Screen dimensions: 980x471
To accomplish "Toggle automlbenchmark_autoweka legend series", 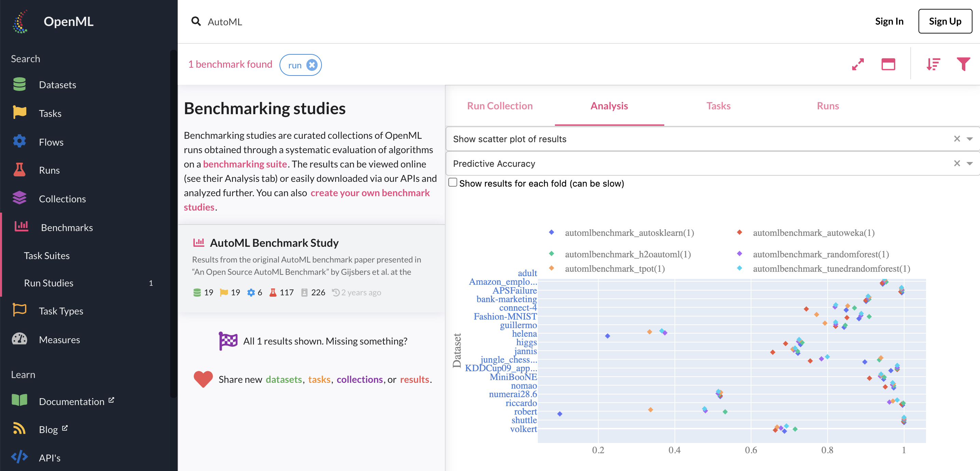I will [x=813, y=233].
